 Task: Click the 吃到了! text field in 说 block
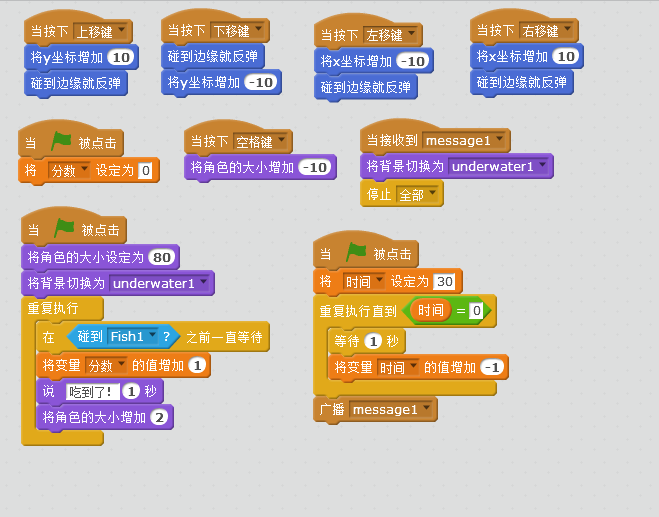[92, 392]
